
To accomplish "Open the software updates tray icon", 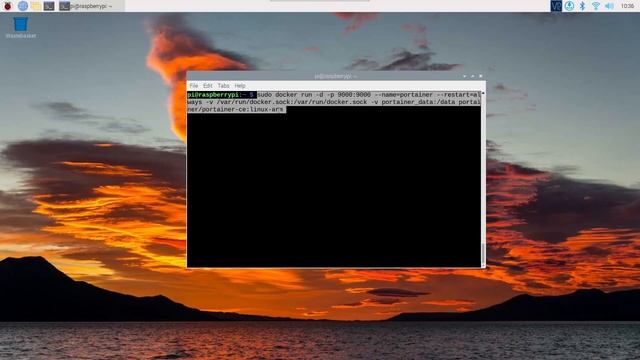I will click(569, 6).
